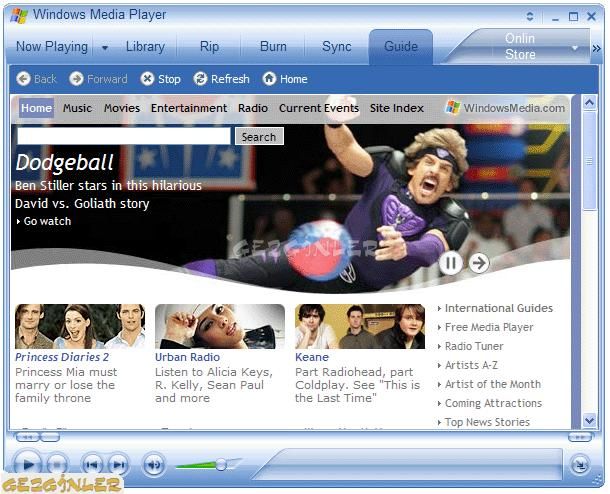
Task: Open the Princess Diaries 2 thumbnail
Action: [x=80, y=326]
